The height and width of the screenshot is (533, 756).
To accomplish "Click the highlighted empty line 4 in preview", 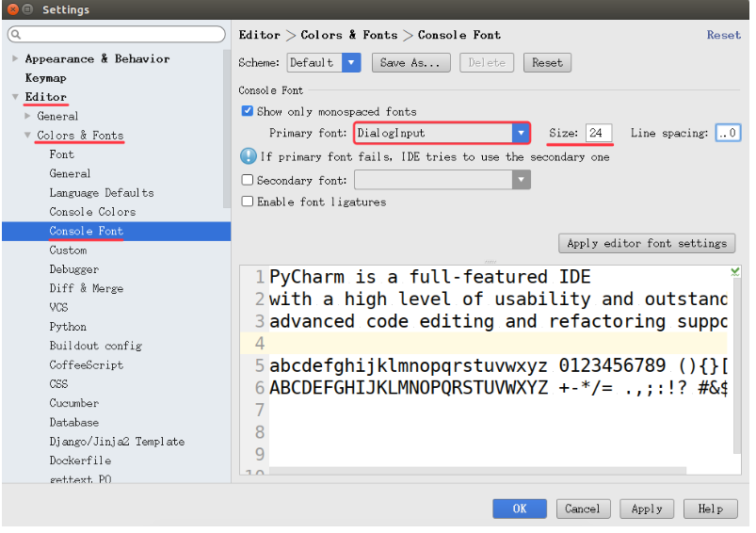I will pyautogui.click(x=484, y=344).
